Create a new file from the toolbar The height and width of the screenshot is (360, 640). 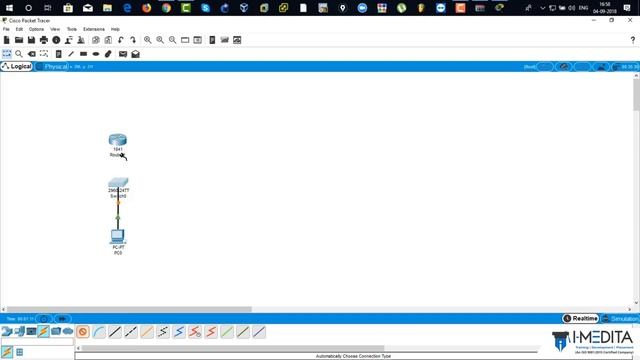7,40
